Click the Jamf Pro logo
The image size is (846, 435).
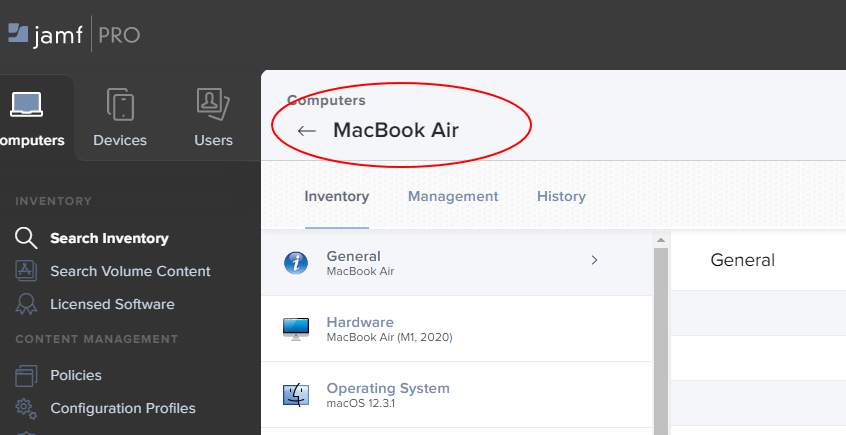click(74, 35)
